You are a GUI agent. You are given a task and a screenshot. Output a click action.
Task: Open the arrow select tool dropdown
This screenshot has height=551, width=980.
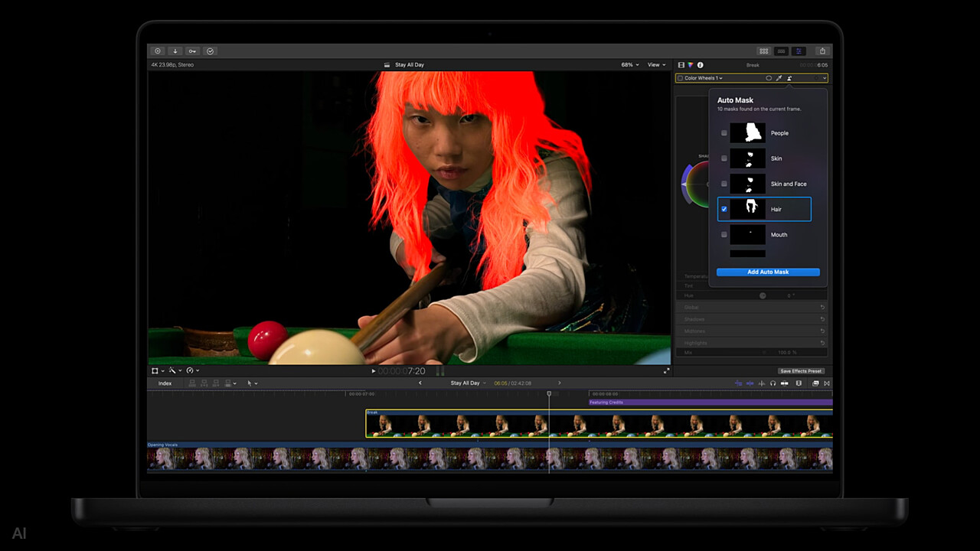tap(252, 383)
